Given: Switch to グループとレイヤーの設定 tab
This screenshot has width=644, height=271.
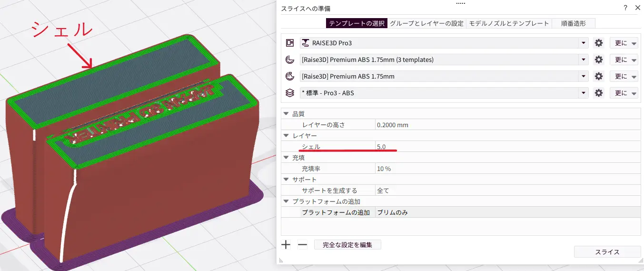Looking at the screenshot, I should click(x=426, y=23).
